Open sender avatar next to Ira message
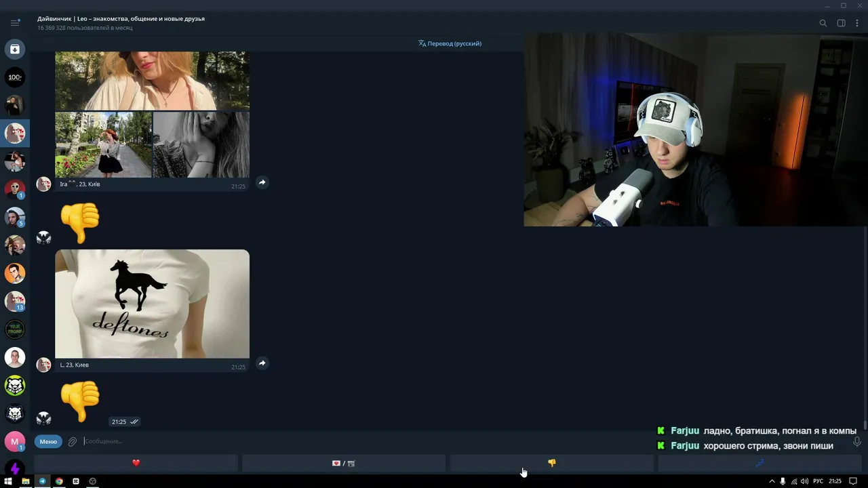868x488 pixels. [43, 184]
